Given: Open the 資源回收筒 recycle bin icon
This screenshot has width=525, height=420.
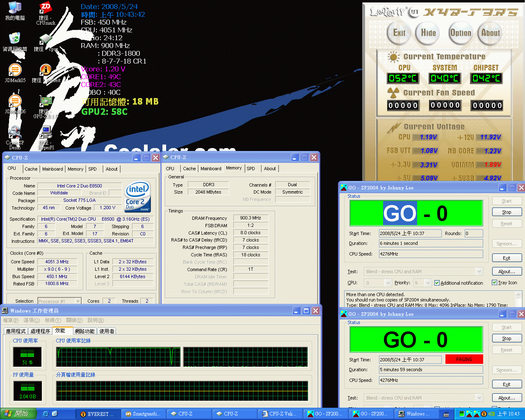Looking at the screenshot, I should pyautogui.click(x=15, y=39).
